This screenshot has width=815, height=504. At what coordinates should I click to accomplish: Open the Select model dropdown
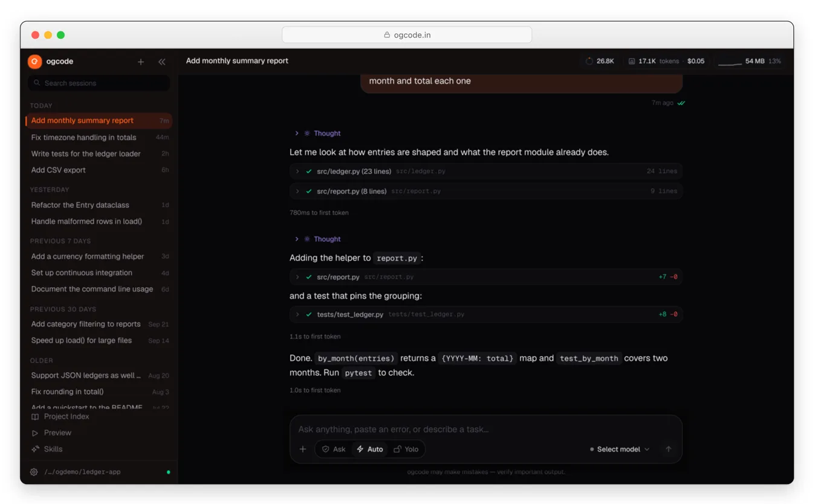(x=620, y=449)
